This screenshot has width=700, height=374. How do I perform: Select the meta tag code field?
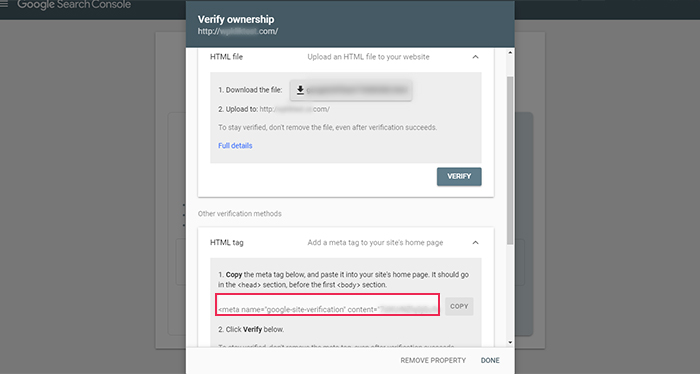tap(328, 305)
